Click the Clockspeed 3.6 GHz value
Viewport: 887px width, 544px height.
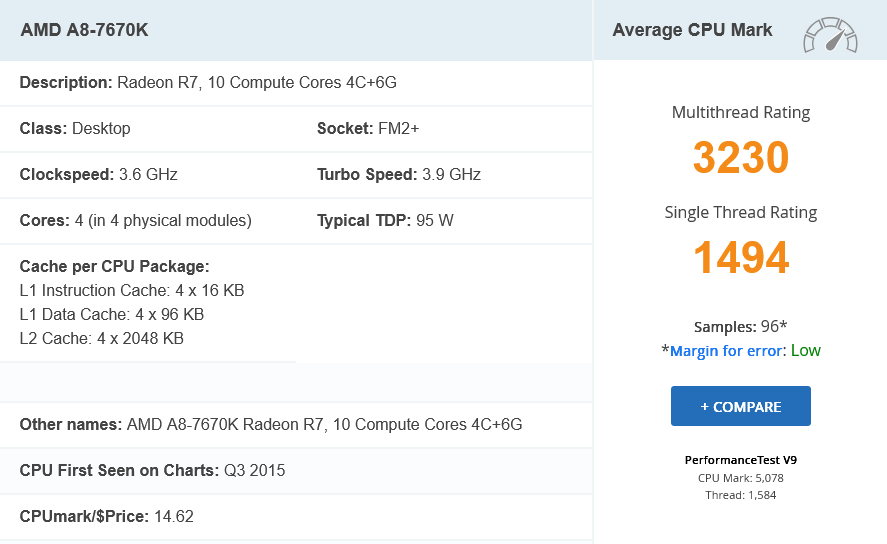click(148, 175)
